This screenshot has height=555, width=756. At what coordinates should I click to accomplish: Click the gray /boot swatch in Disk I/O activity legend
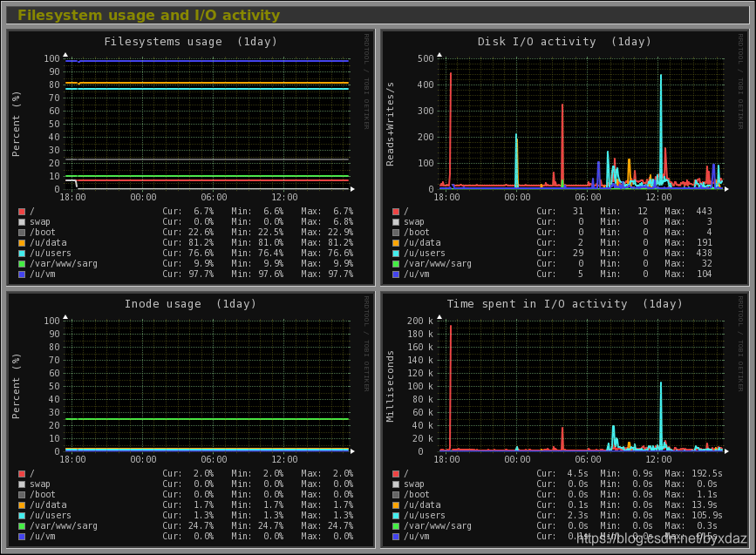tap(396, 233)
